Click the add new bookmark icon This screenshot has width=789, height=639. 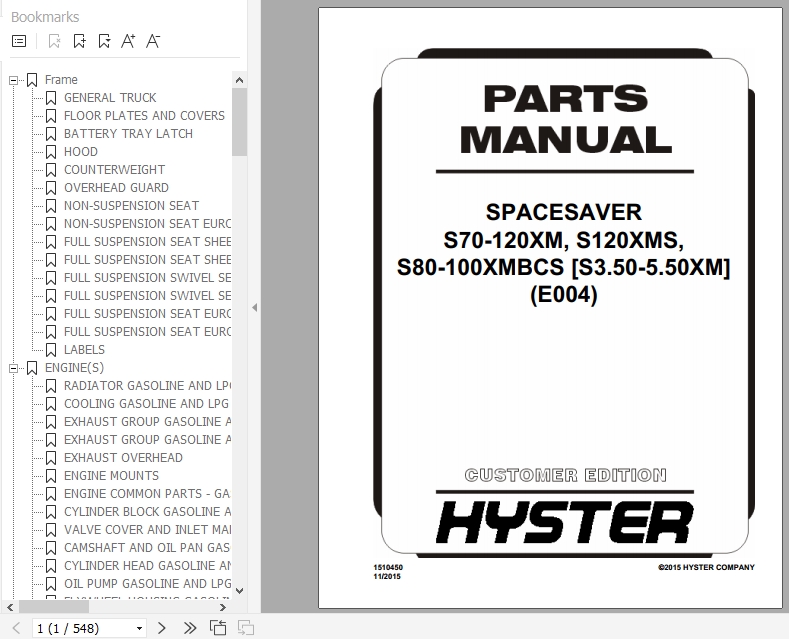click(x=79, y=41)
